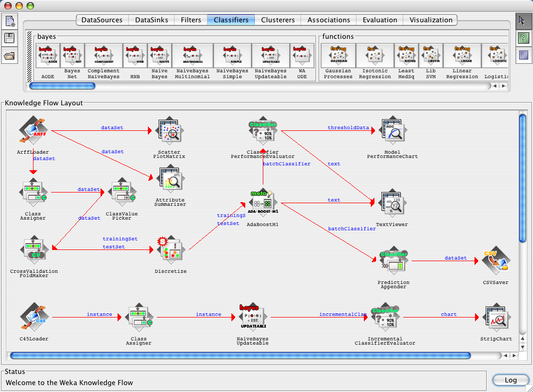The height and width of the screenshot is (392, 533).
Task: Open the Associations tab
Action: coord(329,20)
